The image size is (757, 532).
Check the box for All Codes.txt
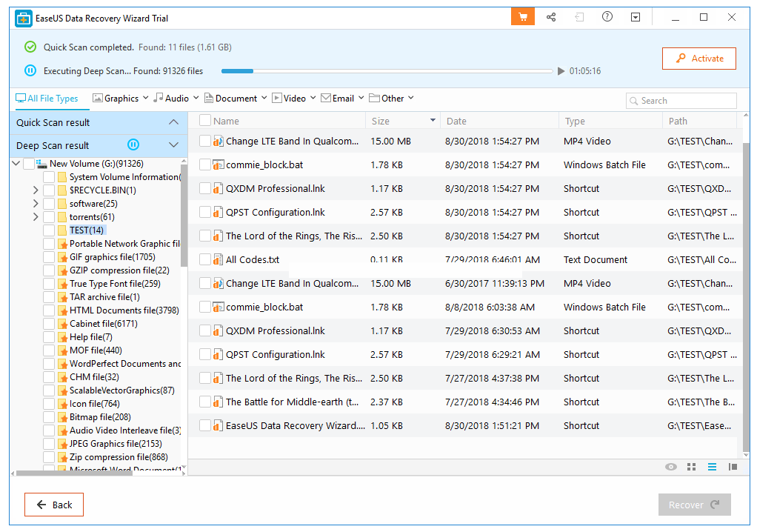pyautogui.click(x=205, y=260)
